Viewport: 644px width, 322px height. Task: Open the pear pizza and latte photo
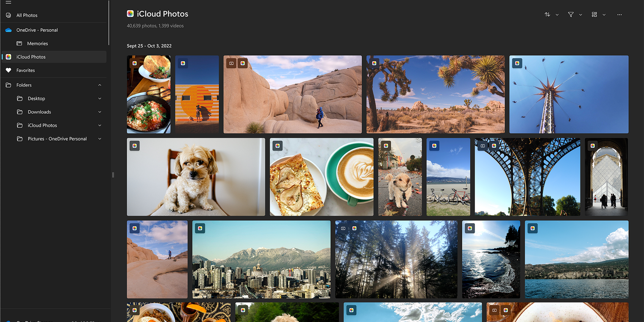(x=322, y=177)
